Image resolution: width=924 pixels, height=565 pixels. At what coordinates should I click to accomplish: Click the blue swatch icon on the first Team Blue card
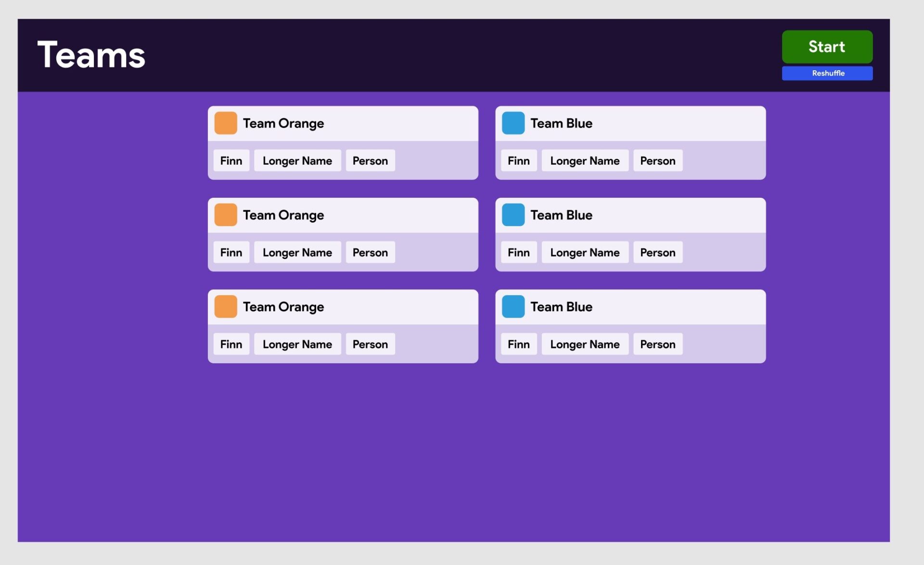(513, 123)
